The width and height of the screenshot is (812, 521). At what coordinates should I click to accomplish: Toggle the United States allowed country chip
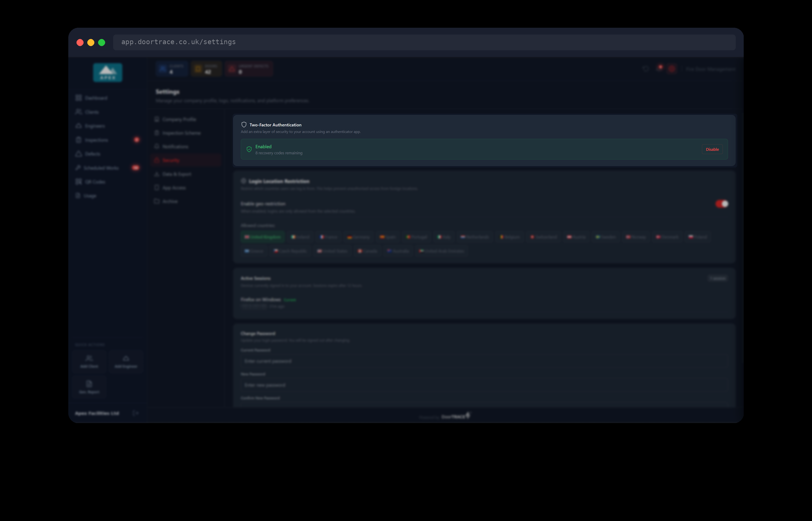(x=332, y=251)
